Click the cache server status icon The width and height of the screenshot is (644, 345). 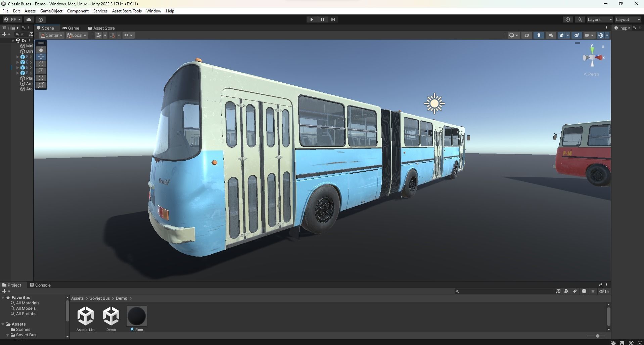pyautogui.click(x=622, y=343)
